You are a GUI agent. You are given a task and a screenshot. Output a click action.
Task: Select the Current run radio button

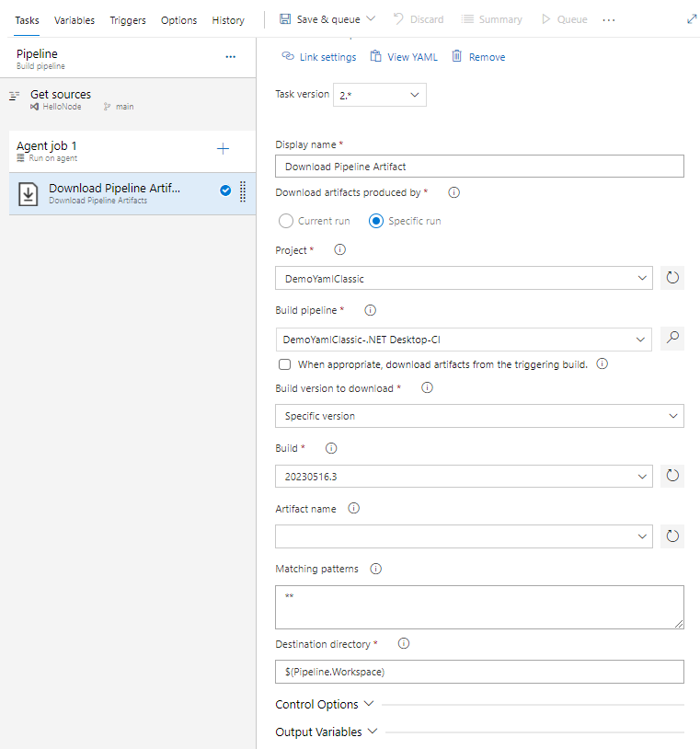tap(285, 220)
